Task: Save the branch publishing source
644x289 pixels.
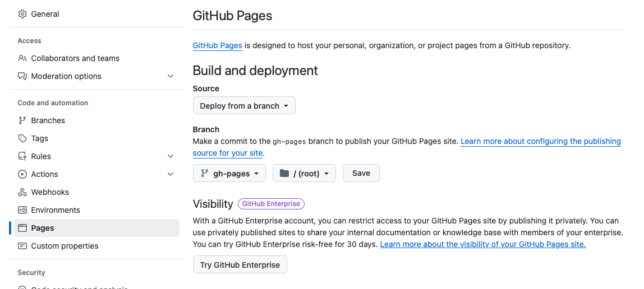Action: pos(361,173)
